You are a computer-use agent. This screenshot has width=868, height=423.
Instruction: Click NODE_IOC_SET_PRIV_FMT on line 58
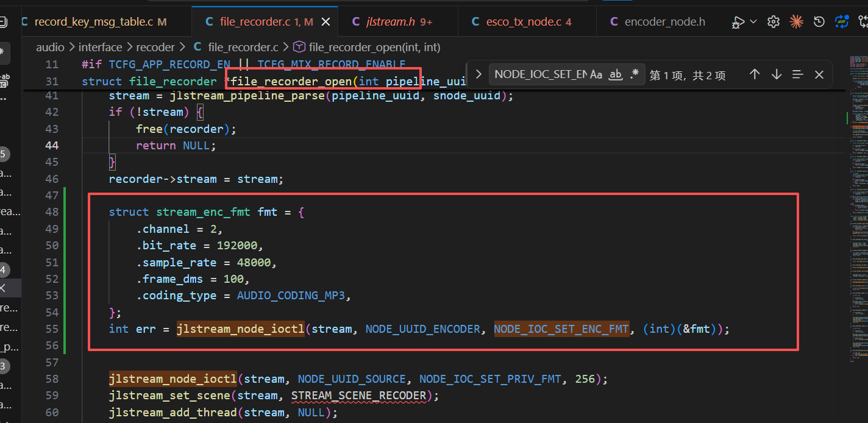490,379
